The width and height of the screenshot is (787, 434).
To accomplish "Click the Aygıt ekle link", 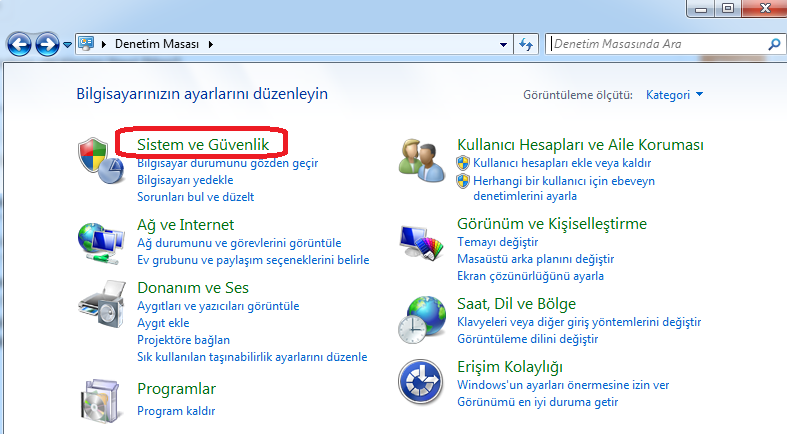I will click(163, 323).
